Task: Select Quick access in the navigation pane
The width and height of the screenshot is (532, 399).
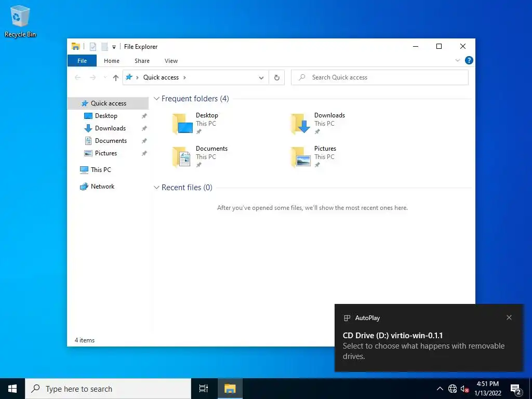Action: coord(108,103)
